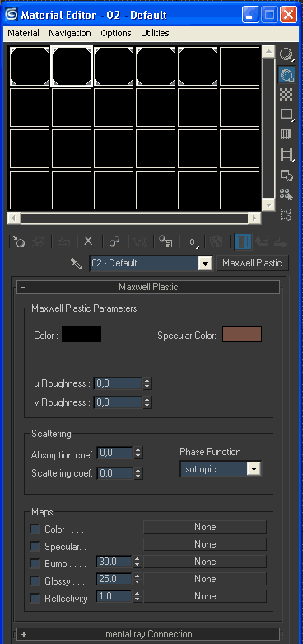Viewport: 303px width, 644px height.
Task: Click the None button for Reflectivity map
Action: (205, 596)
